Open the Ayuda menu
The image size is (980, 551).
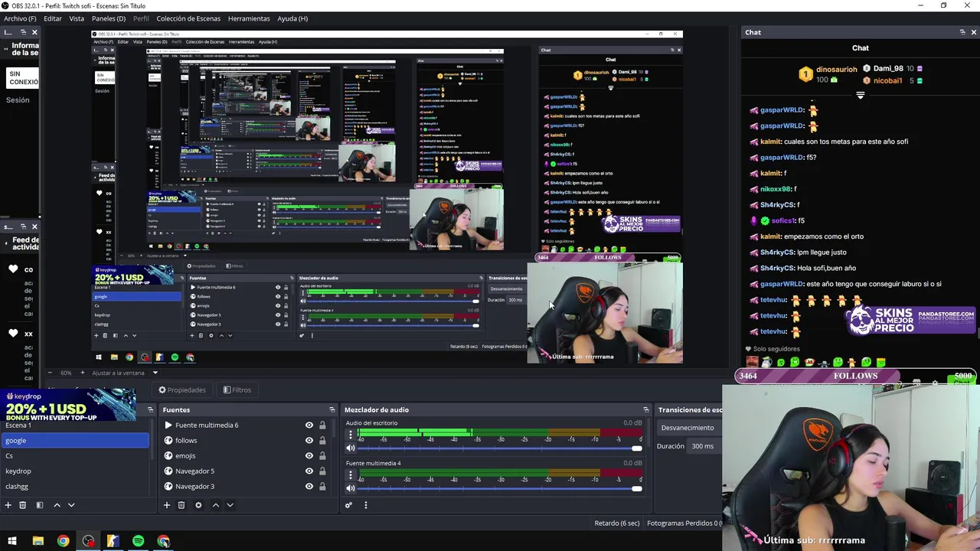pos(292,18)
